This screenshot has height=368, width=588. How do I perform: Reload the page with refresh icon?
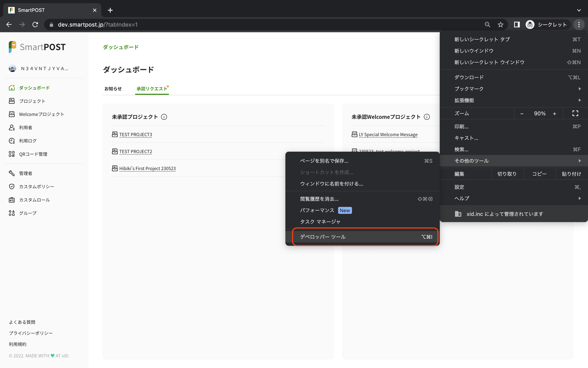(35, 24)
